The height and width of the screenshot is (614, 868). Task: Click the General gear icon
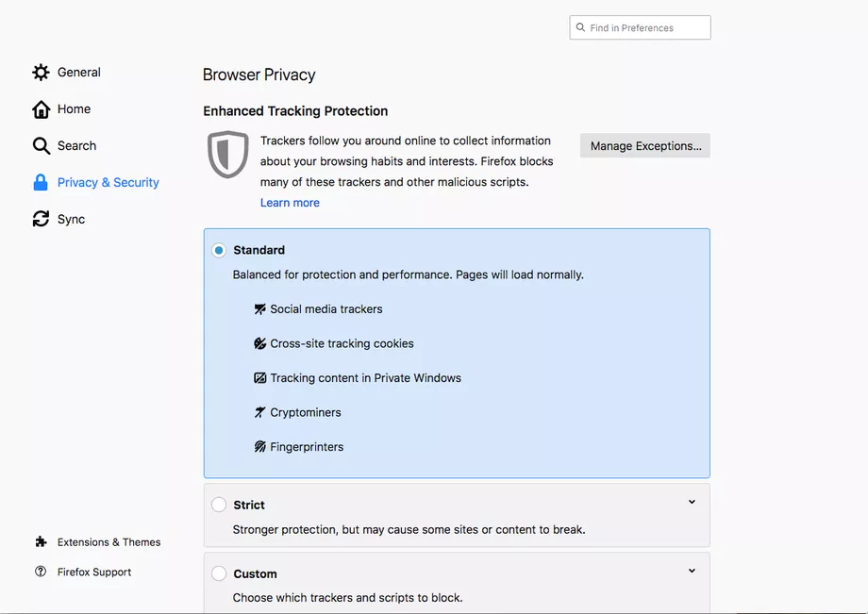(41, 73)
